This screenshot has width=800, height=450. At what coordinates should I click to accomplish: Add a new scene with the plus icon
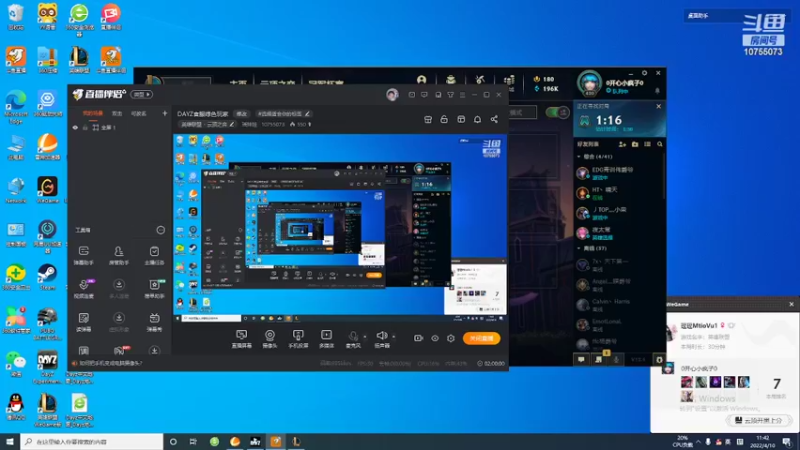(164, 113)
